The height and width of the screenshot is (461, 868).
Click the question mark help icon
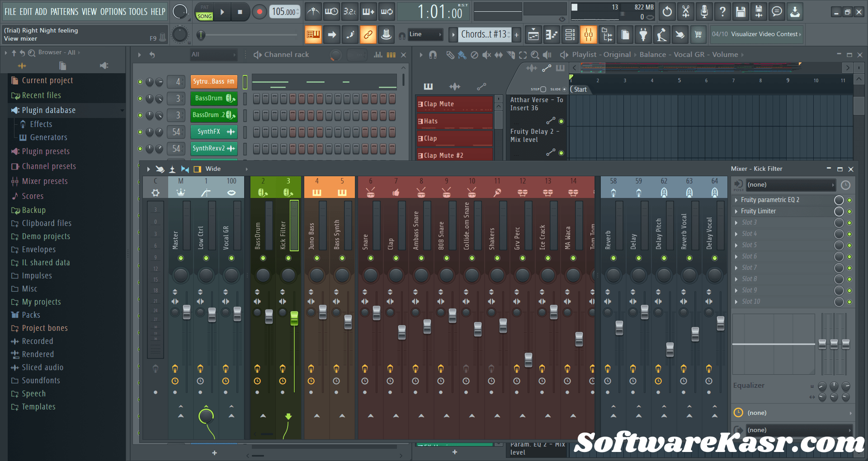[722, 12]
